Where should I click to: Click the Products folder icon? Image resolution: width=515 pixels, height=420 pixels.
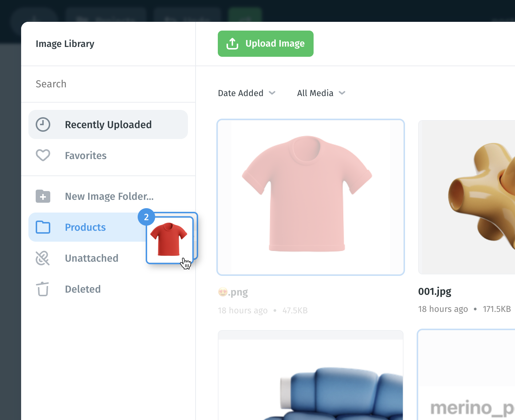43,227
